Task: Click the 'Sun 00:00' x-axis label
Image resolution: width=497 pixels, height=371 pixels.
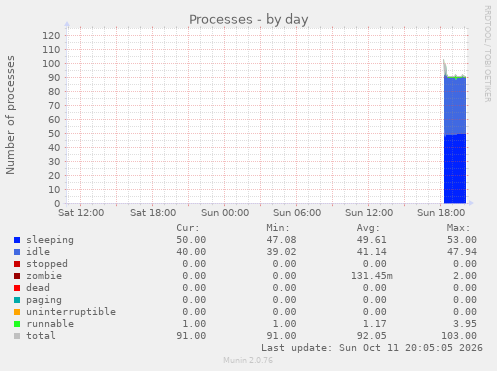Action: coord(225,213)
